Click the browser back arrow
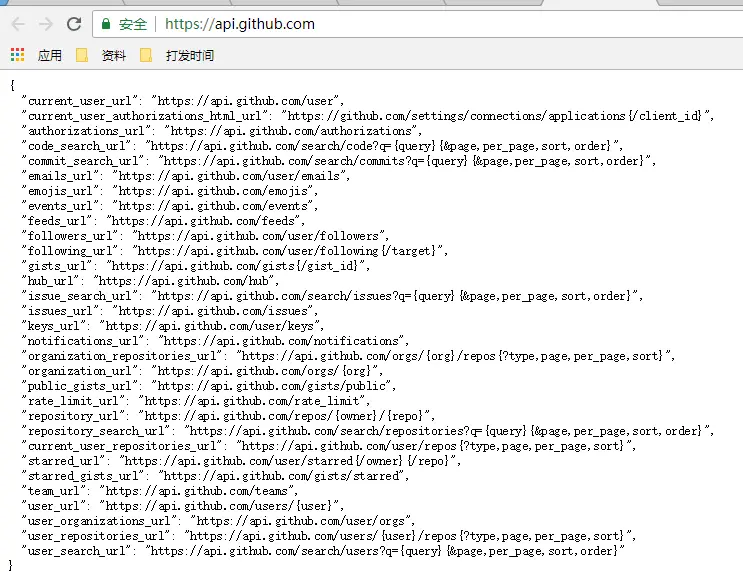Image resolution: width=743 pixels, height=586 pixels. pos(18,24)
